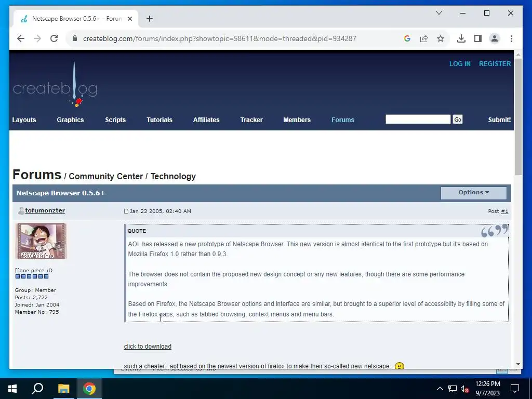Open the Chrome profile avatar

point(495,38)
